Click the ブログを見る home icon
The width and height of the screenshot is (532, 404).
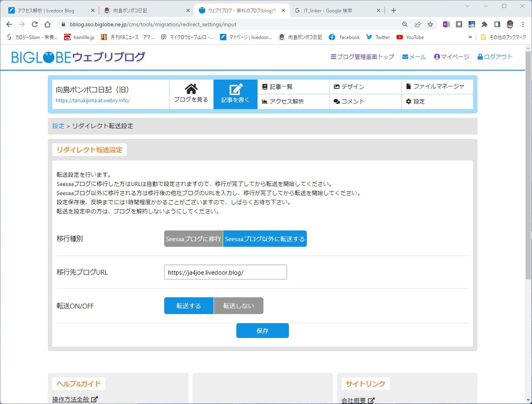[x=191, y=89]
